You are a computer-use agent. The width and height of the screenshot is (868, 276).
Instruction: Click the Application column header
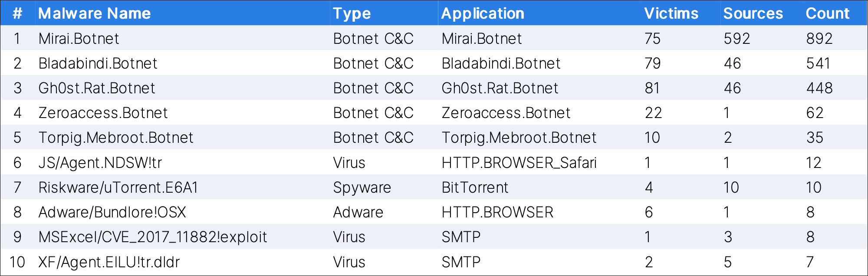(x=483, y=13)
